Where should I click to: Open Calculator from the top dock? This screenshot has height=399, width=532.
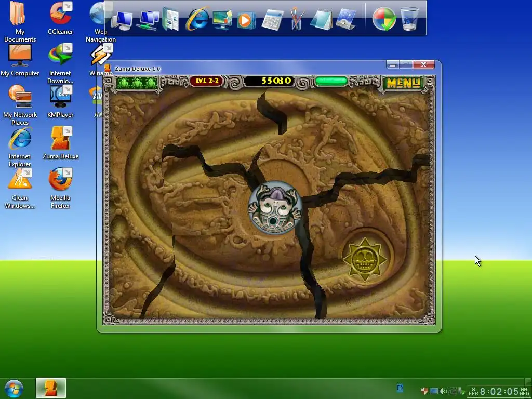point(272,20)
